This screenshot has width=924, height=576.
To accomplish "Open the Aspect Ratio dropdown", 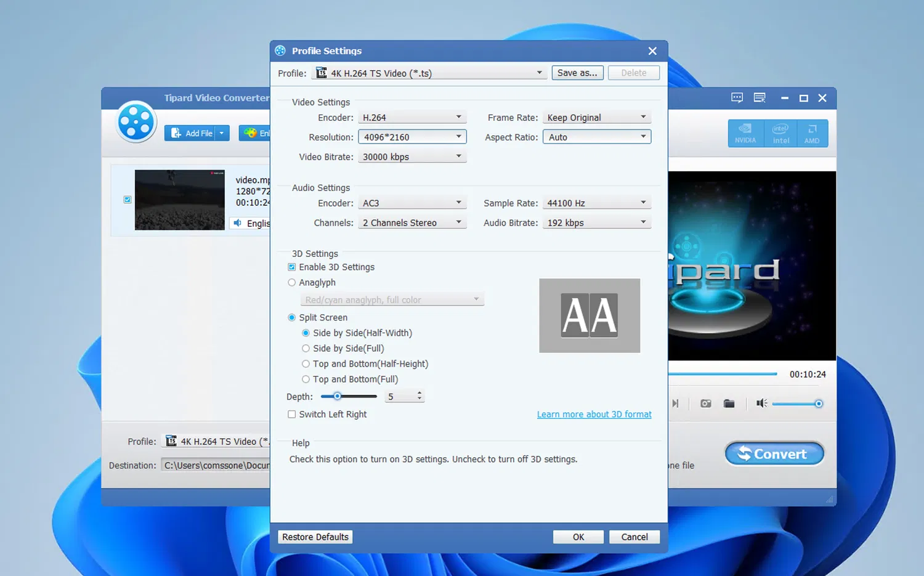I will point(596,137).
